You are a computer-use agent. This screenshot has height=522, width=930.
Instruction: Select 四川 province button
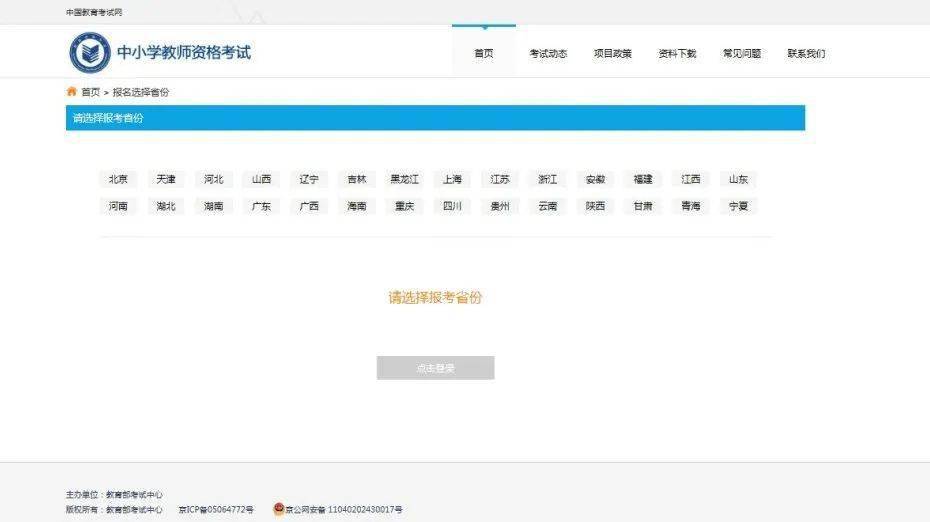(x=452, y=206)
